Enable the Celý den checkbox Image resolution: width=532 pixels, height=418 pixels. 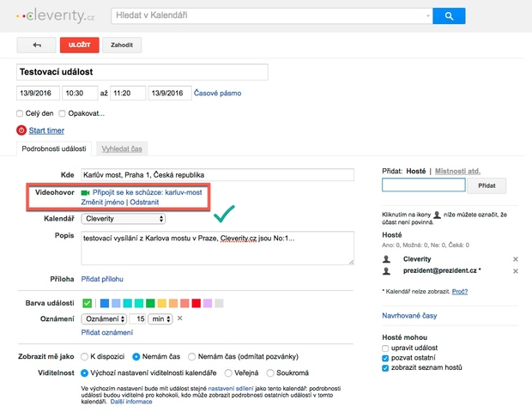pos(20,113)
